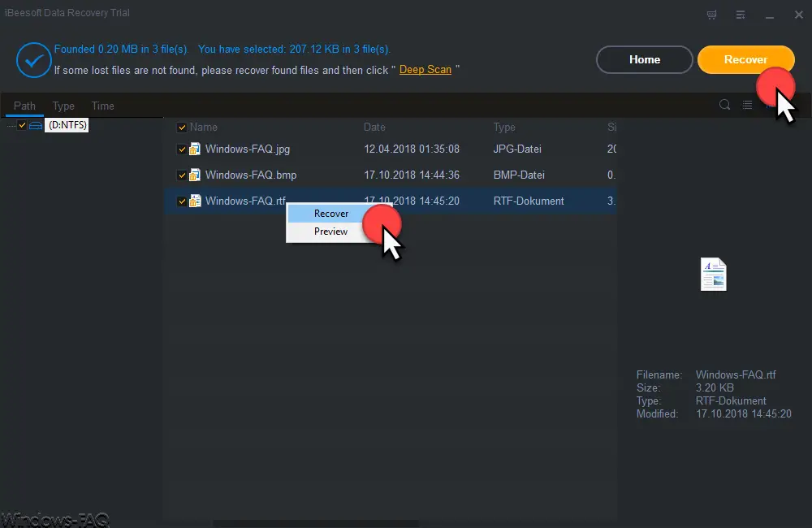Open the Deep Scan link
The height and width of the screenshot is (528, 812).
(425, 70)
